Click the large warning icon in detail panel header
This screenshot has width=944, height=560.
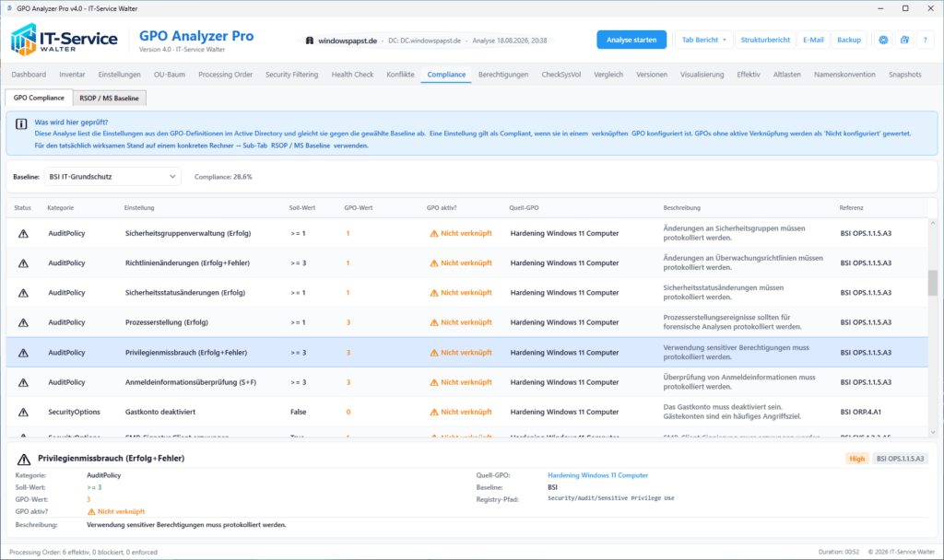point(23,459)
